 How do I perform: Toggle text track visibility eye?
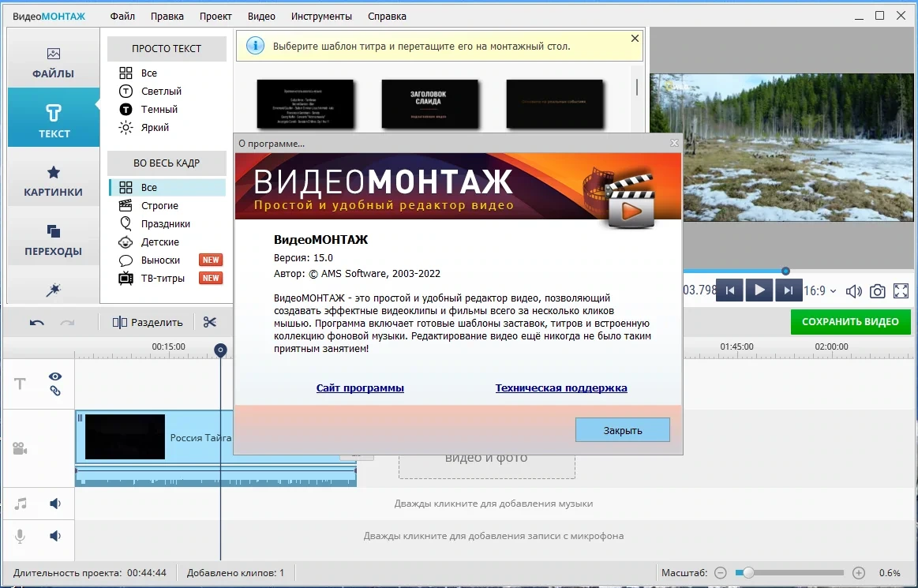click(x=55, y=376)
